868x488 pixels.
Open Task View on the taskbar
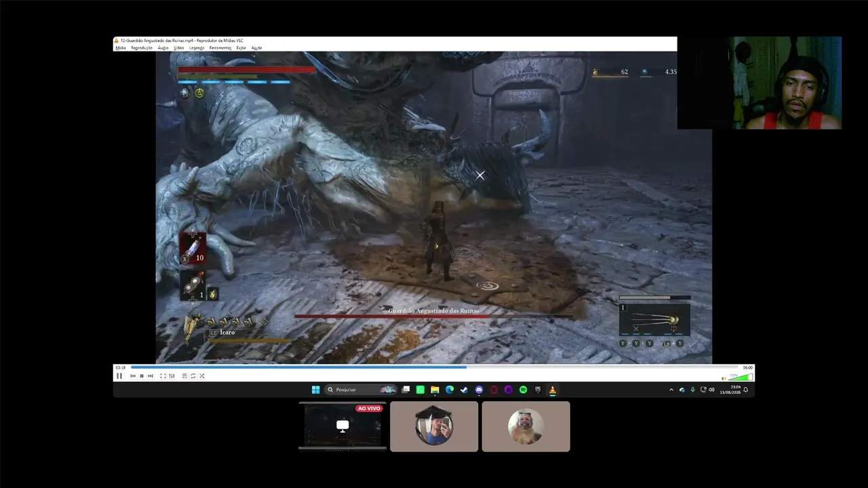[406, 390]
